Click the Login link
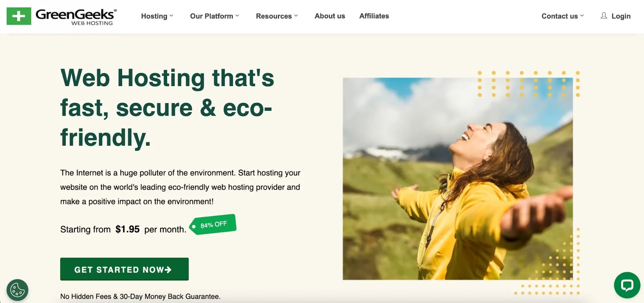Screen dimensions: 644x303 point(621,16)
